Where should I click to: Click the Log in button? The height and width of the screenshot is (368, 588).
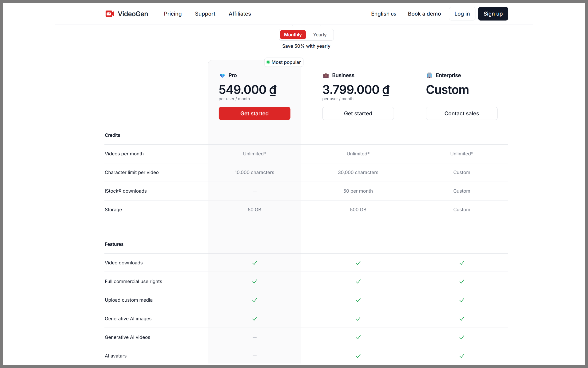(462, 14)
